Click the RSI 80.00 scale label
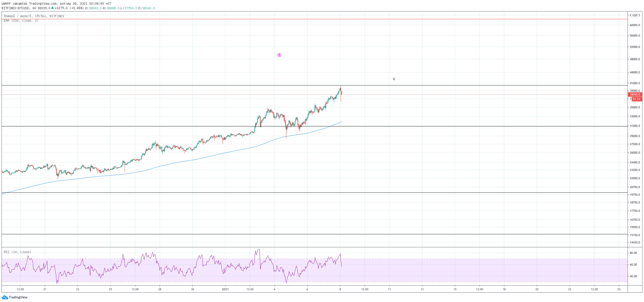Screen dimensions: 644x302 tap(633, 253)
